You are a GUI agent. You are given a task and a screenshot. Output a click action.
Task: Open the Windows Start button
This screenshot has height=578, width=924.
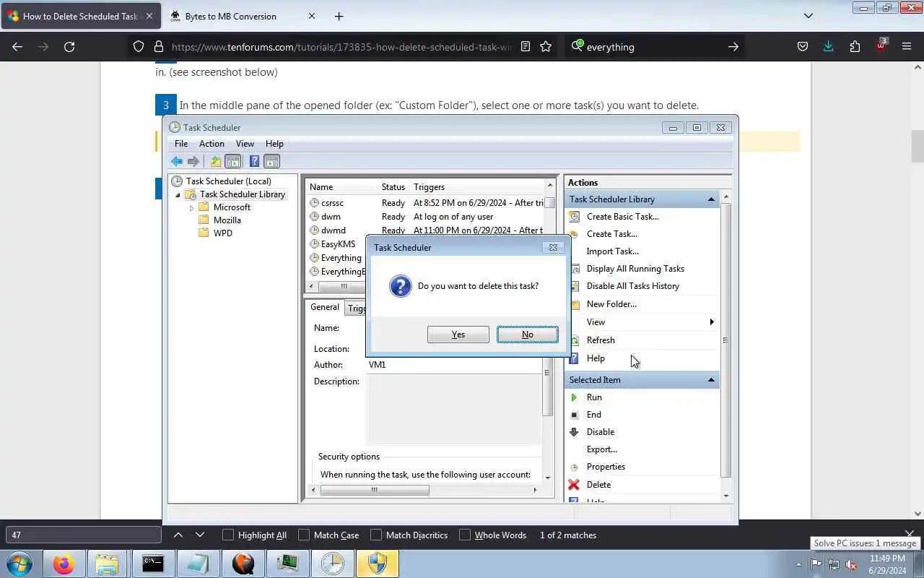19,564
